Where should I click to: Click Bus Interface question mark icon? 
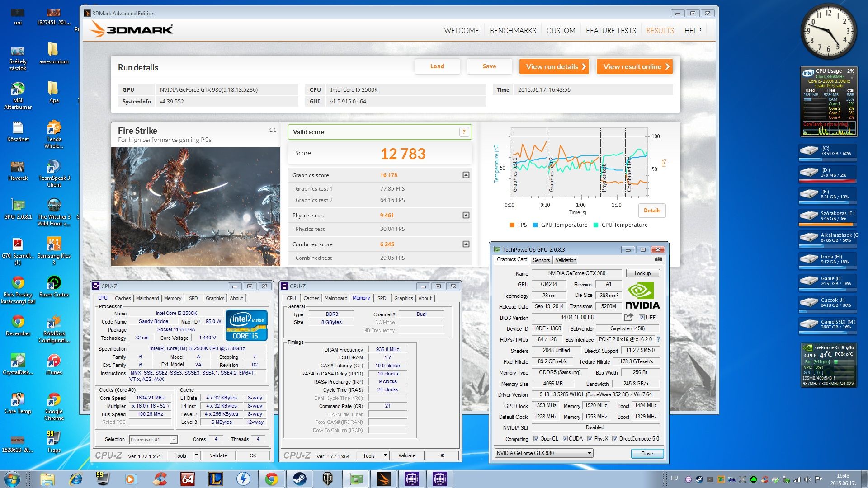658,339
